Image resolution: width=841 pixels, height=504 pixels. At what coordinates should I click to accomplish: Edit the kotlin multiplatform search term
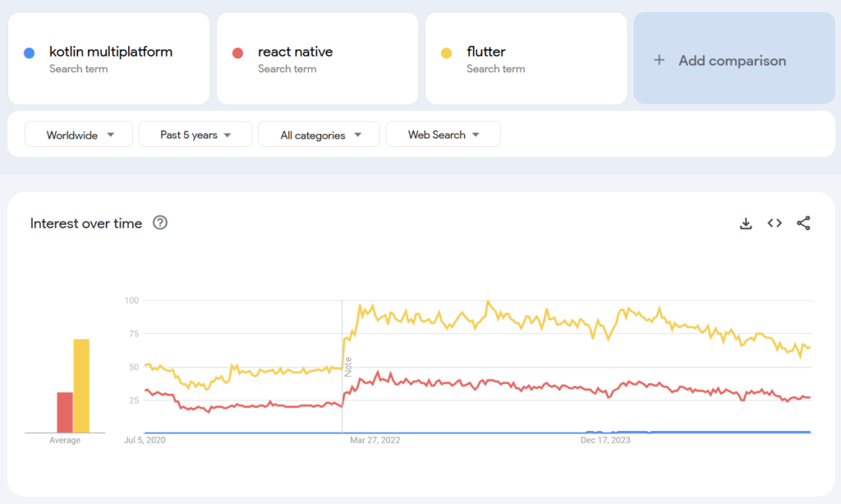click(109, 58)
